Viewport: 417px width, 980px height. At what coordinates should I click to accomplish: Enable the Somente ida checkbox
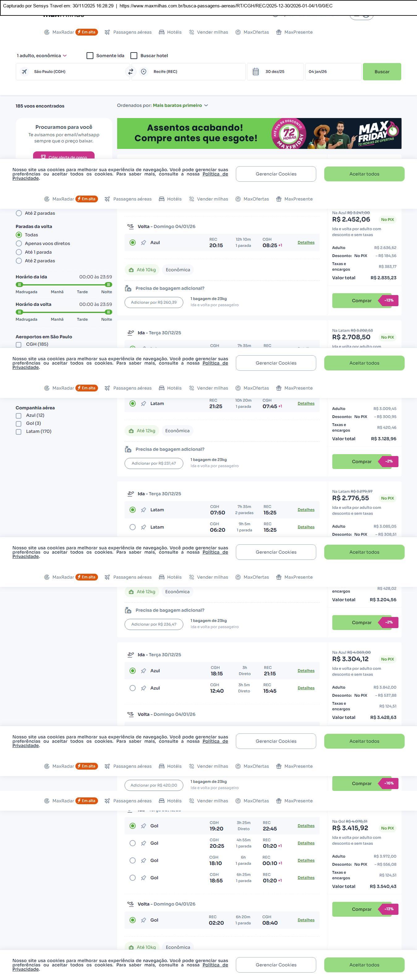[x=90, y=56]
